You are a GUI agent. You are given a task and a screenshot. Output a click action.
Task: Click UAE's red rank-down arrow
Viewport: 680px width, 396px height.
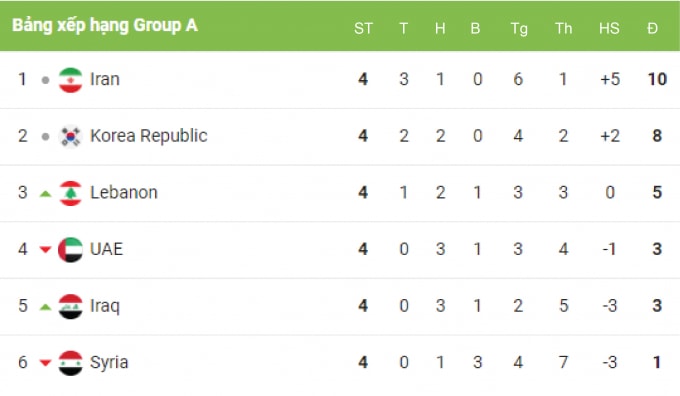(46, 249)
